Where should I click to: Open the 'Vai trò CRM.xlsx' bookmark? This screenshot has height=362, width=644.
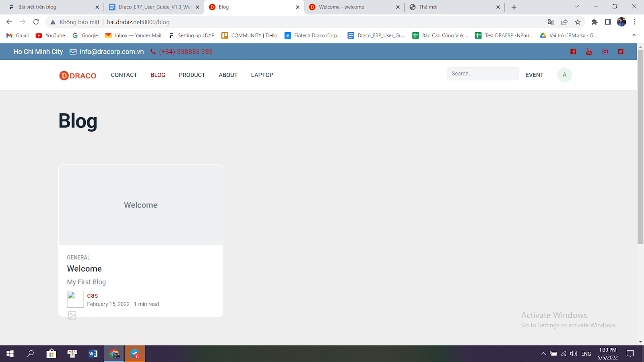568,35
